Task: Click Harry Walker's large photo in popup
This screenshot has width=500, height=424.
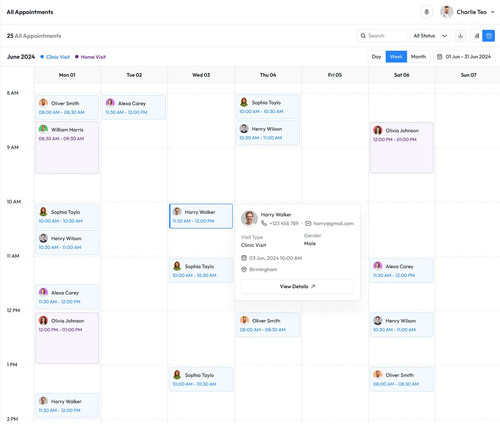Action: pos(249,219)
